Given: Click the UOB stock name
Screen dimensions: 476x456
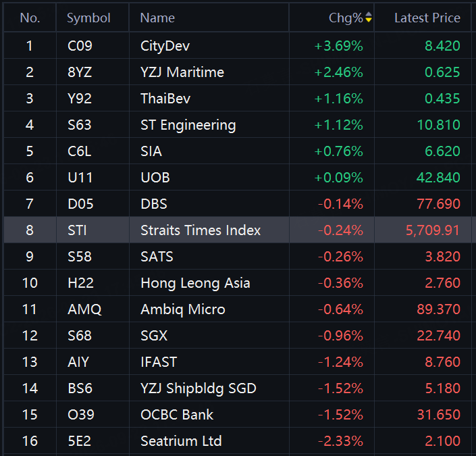Looking at the screenshot, I should click(x=155, y=178).
